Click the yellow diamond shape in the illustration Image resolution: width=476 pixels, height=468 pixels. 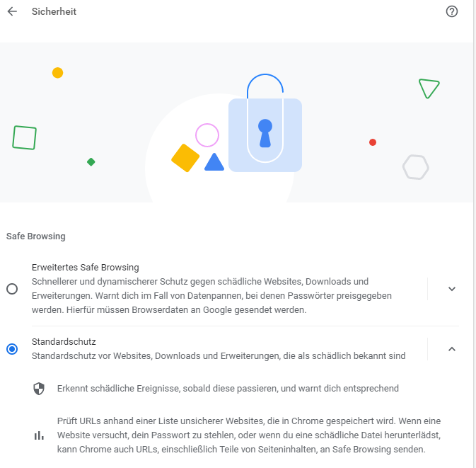click(185, 158)
